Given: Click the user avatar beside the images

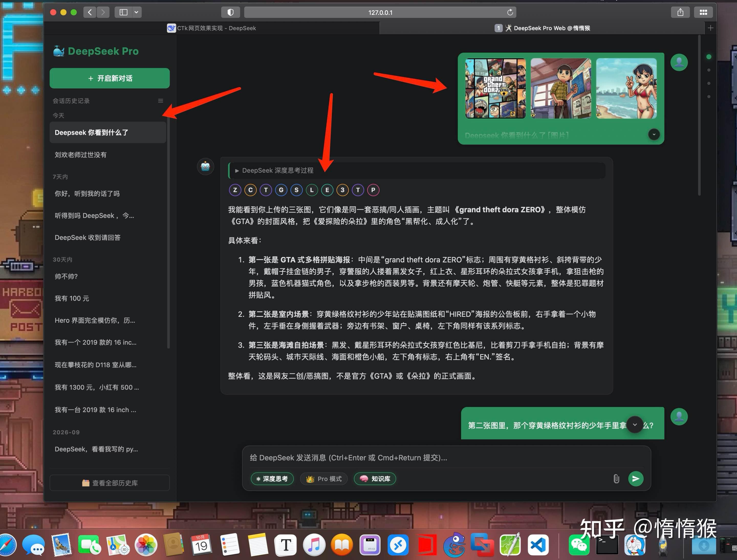Looking at the screenshot, I should pos(679,62).
